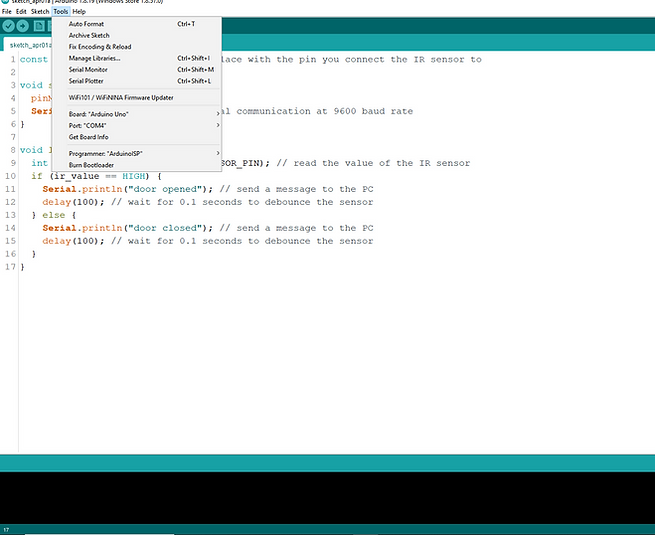Open Manage Libraries...
655x535 pixels.
click(x=137, y=58)
